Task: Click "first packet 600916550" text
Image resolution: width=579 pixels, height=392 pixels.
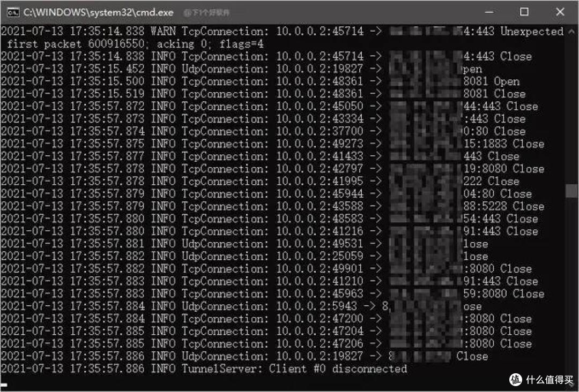Action: 76,44
